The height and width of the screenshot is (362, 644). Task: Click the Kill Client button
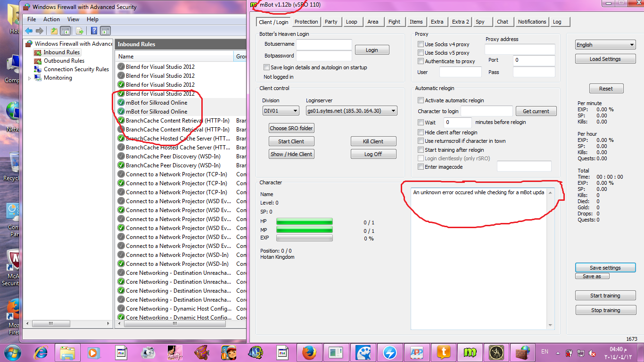(x=373, y=141)
